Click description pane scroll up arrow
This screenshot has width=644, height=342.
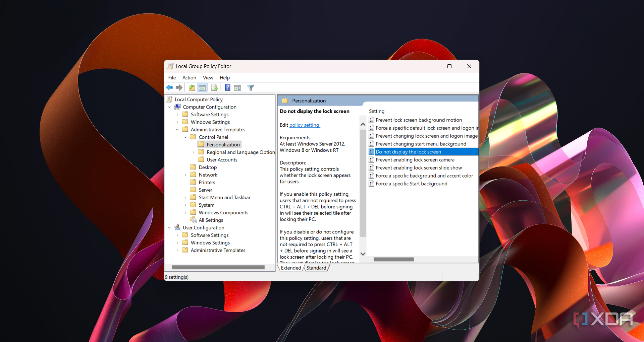363,124
